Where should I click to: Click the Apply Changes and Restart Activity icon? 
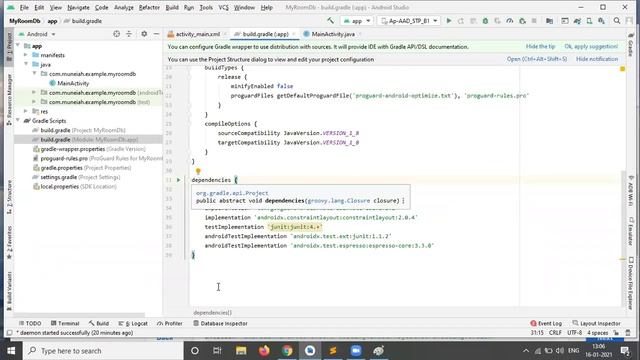[461, 21]
